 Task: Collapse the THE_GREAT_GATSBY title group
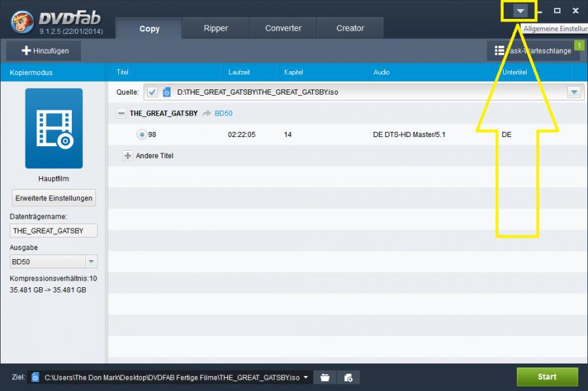click(121, 113)
